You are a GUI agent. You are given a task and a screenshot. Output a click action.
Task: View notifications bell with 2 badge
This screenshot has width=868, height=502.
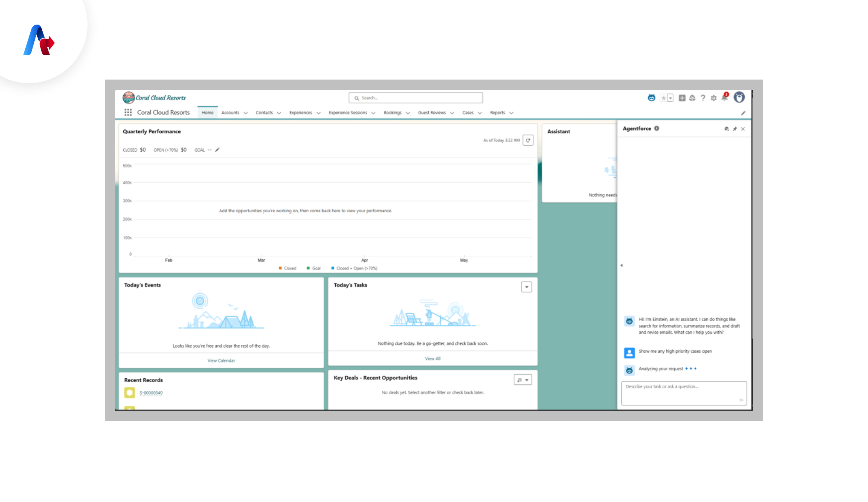click(724, 97)
